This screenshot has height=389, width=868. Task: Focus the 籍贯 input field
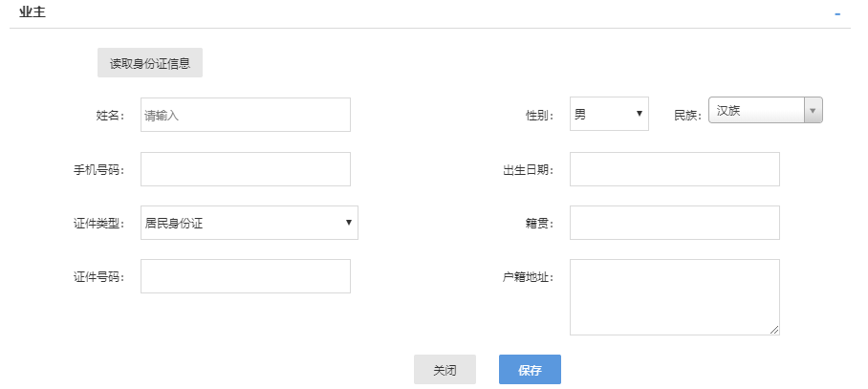point(674,223)
